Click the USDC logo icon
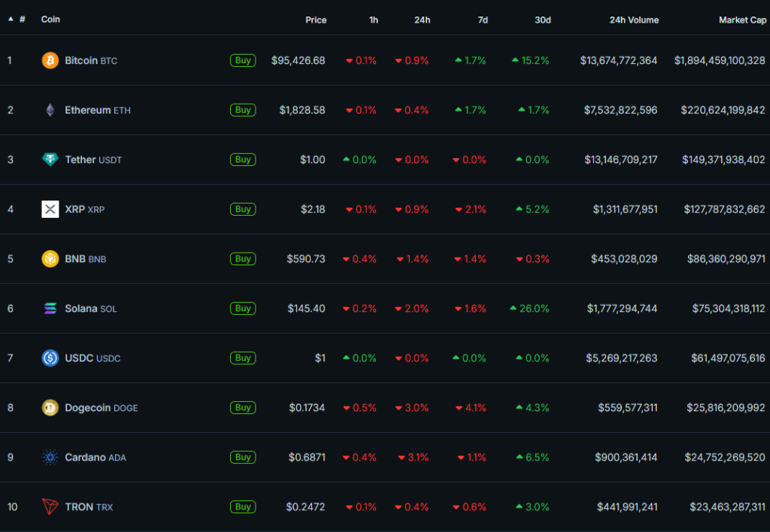This screenshot has width=770, height=532. 50,358
